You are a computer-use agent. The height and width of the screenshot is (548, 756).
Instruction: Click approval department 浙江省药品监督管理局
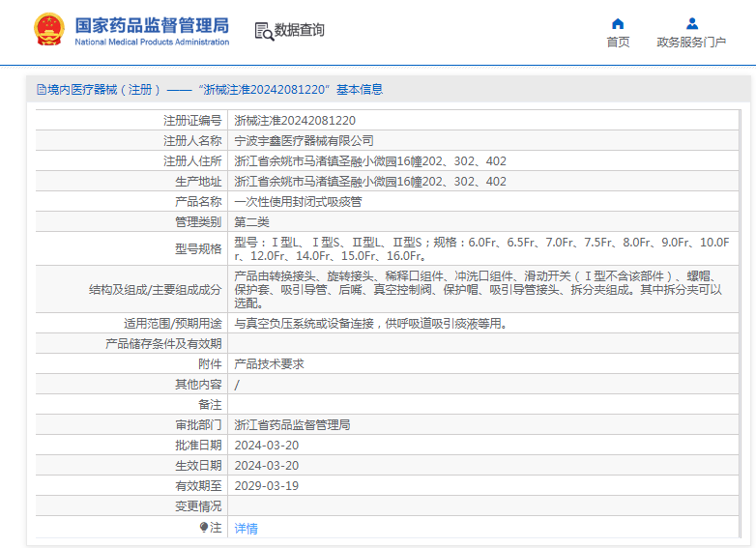[292, 424]
